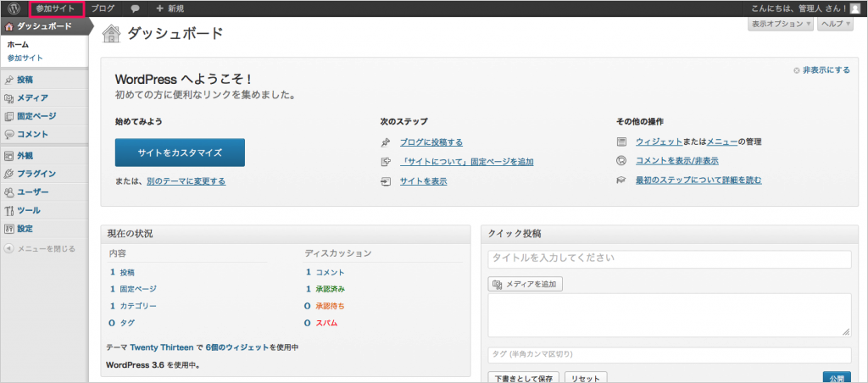Click the ユーザー people icon in sidebar

point(9,192)
